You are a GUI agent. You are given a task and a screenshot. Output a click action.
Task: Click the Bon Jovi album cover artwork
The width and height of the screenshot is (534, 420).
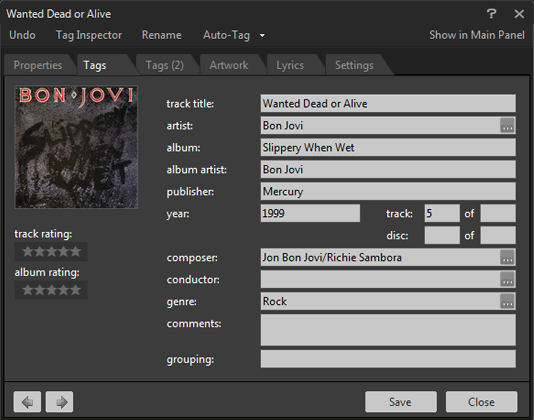tap(76, 147)
